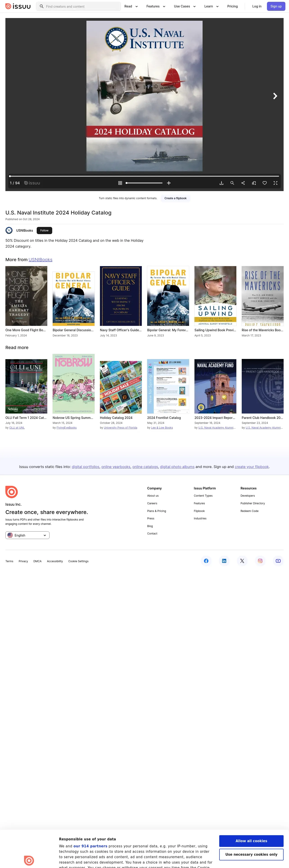The image size is (289, 868).
Task: Open Careers in footer
Action: (152, 503)
